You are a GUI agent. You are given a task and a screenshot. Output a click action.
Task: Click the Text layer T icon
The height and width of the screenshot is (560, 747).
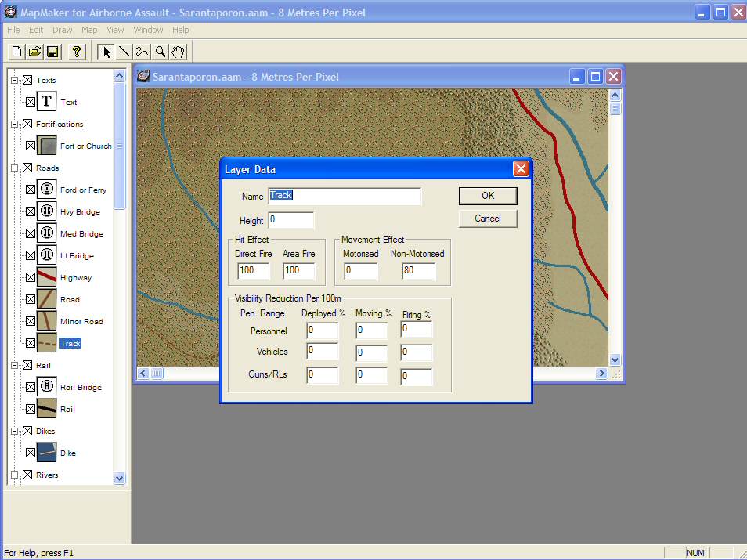point(47,102)
